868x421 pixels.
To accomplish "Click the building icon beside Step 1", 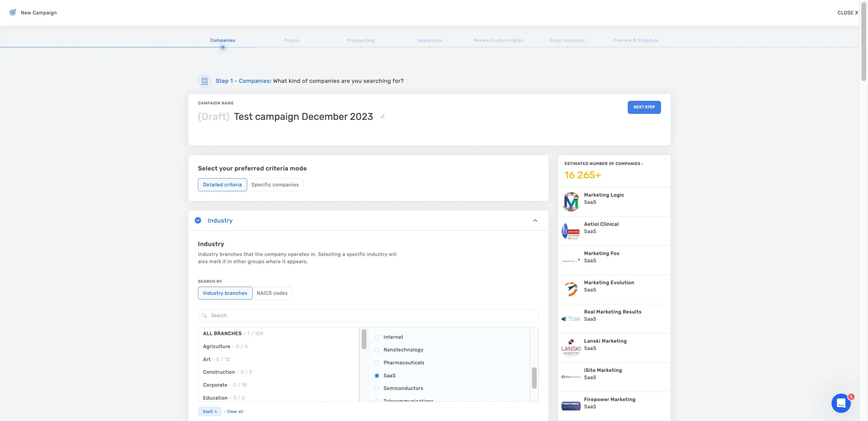I will pos(204,81).
